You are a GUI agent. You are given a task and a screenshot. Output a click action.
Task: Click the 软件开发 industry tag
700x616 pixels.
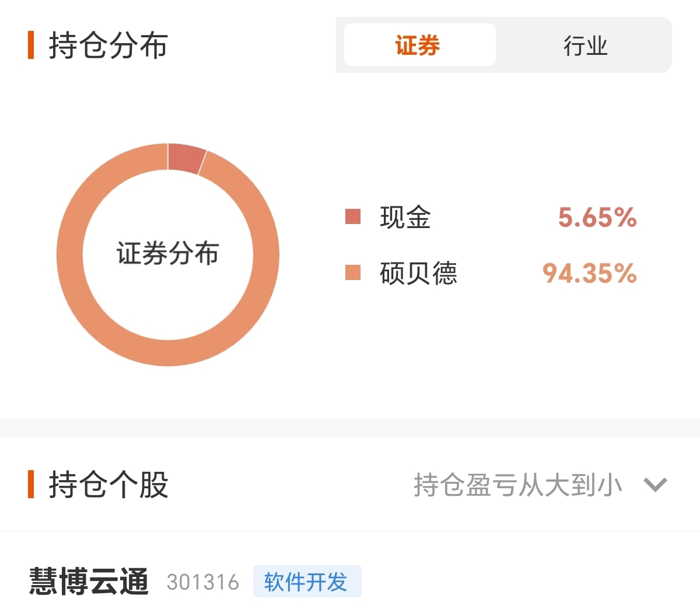coord(307,582)
